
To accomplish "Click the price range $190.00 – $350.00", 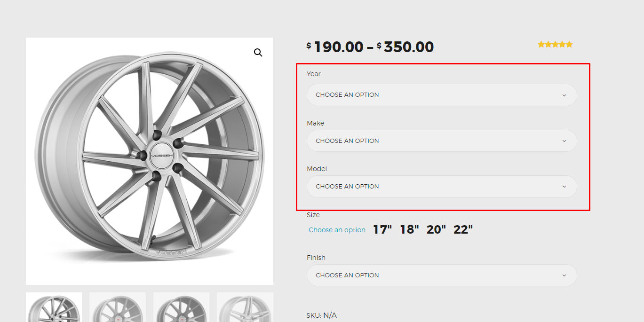I will [x=370, y=47].
